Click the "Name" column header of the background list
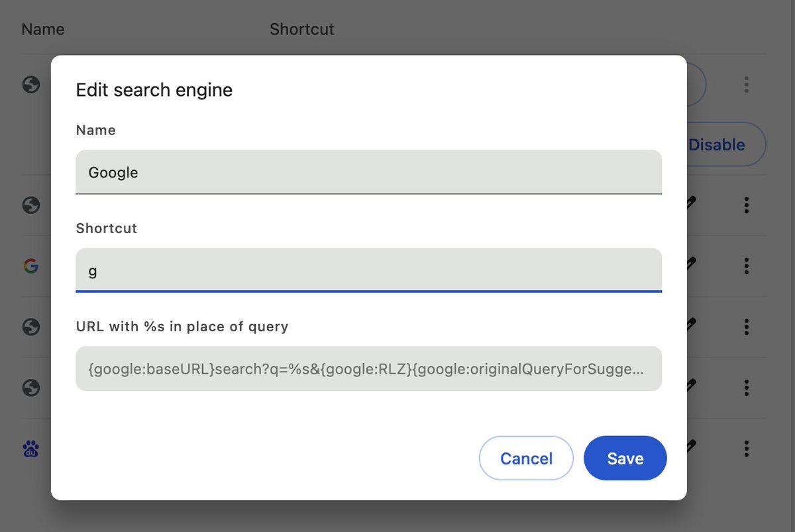Screen dimensions: 795x532 click(x=43, y=29)
